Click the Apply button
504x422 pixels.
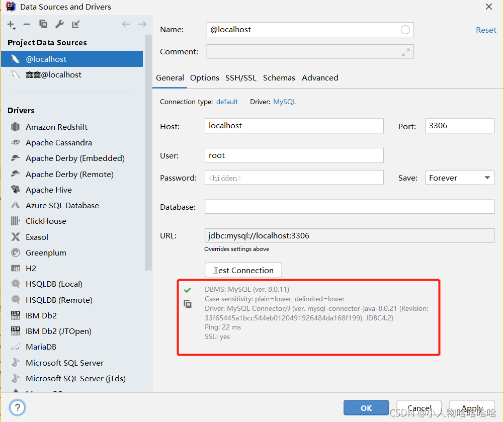coord(471,407)
